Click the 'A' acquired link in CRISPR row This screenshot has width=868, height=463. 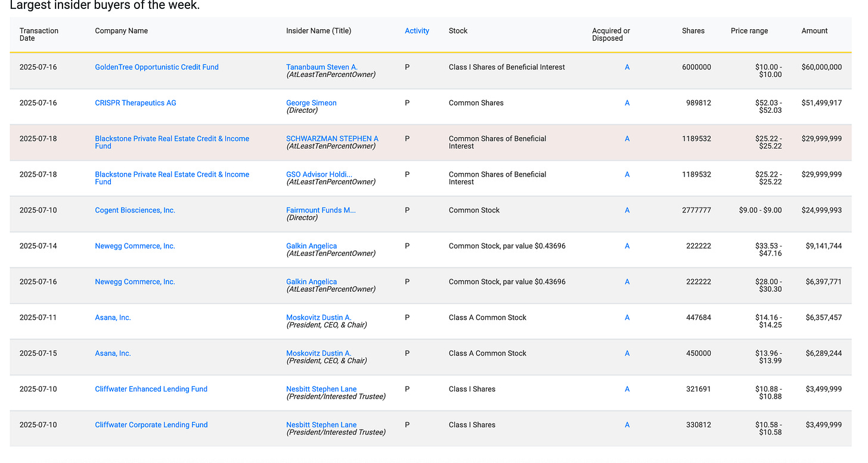(627, 103)
